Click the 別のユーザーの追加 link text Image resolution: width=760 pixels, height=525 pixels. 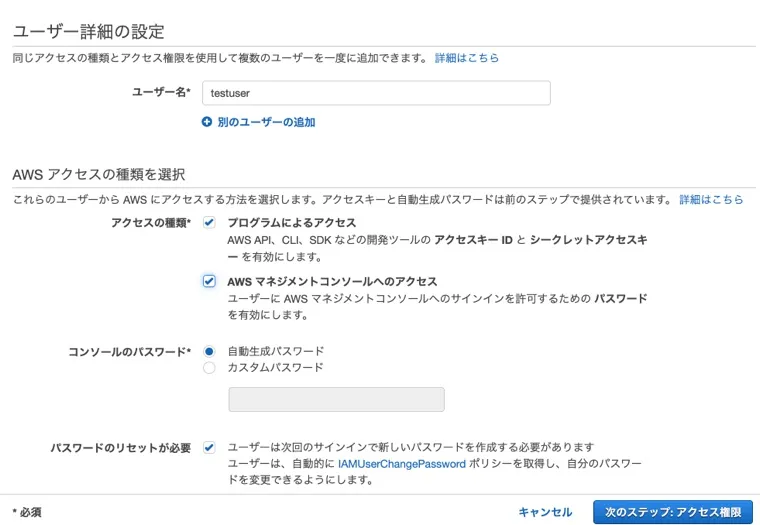tap(266, 122)
